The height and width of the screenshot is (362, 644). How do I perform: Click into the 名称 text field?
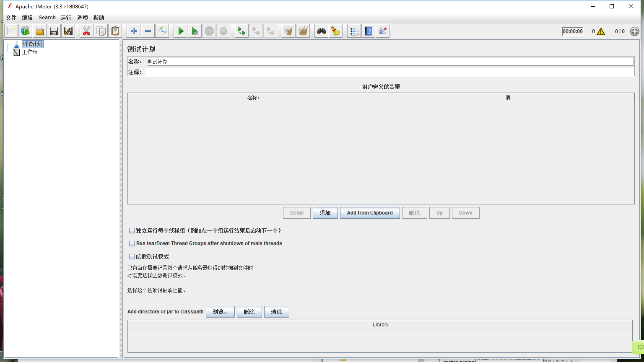click(x=390, y=62)
